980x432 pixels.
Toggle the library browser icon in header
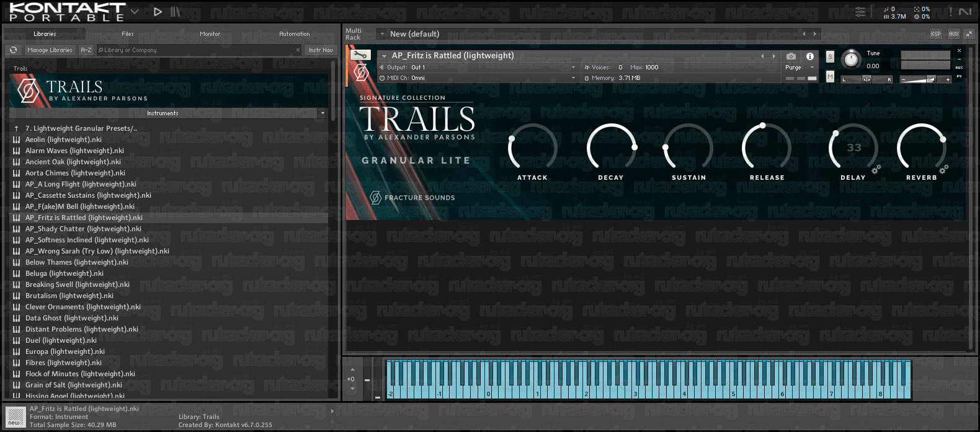[175, 11]
